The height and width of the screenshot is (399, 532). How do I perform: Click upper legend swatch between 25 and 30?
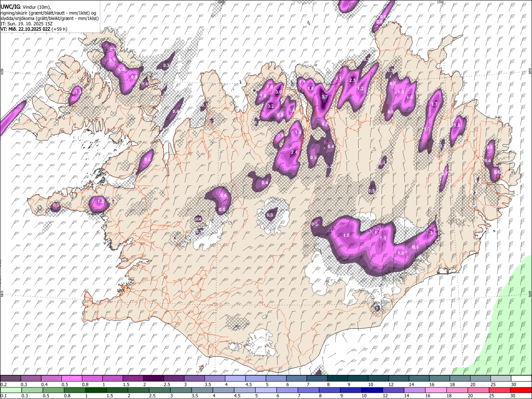[500, 378]
